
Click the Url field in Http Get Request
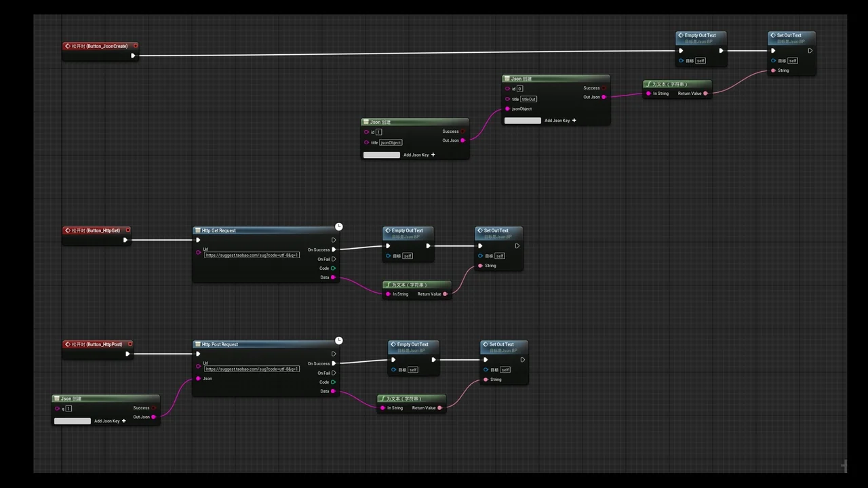pos(252,256)
